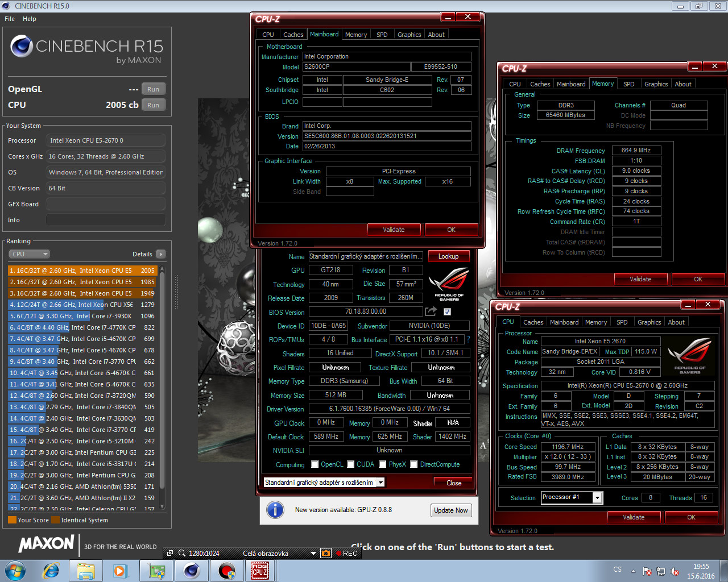728x582 pixels.
Task: Click the orange Your Score legend swatch
Action: (12, 519)
